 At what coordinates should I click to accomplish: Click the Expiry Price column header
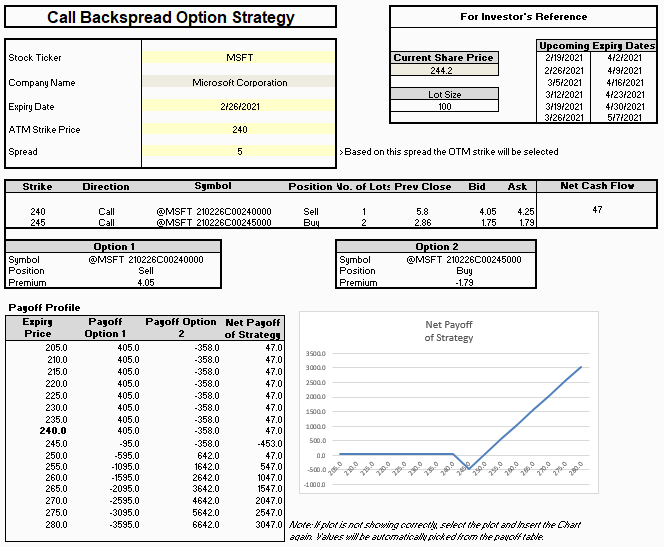click(37, 328)
